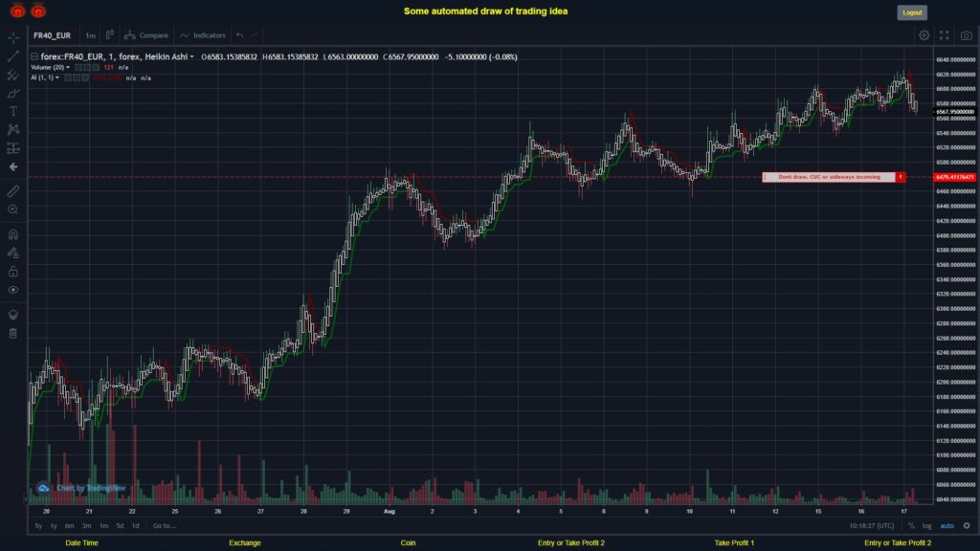Select the Crosshair cursor tool
Image resolution: width=980 pixels, height=551 pixels.
[13, 36]
